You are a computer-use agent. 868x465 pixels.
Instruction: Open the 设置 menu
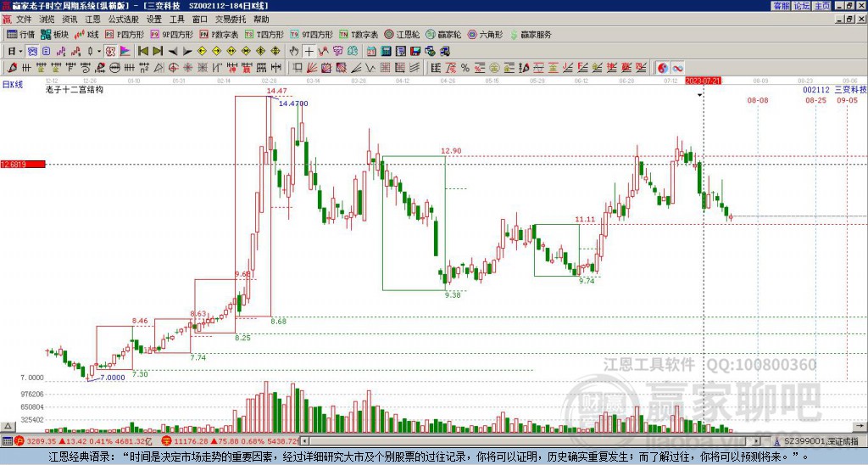pyautogui.click(x=154, y=20)
